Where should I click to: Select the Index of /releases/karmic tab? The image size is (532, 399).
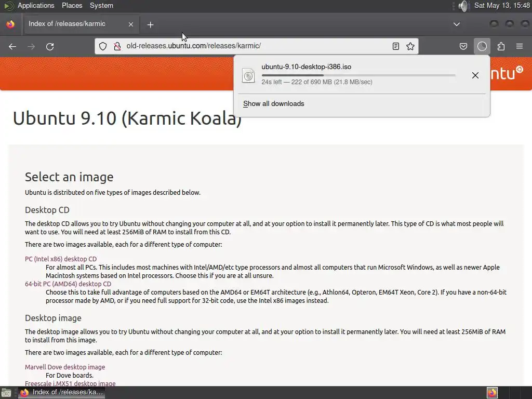click(x=82, y=24)
